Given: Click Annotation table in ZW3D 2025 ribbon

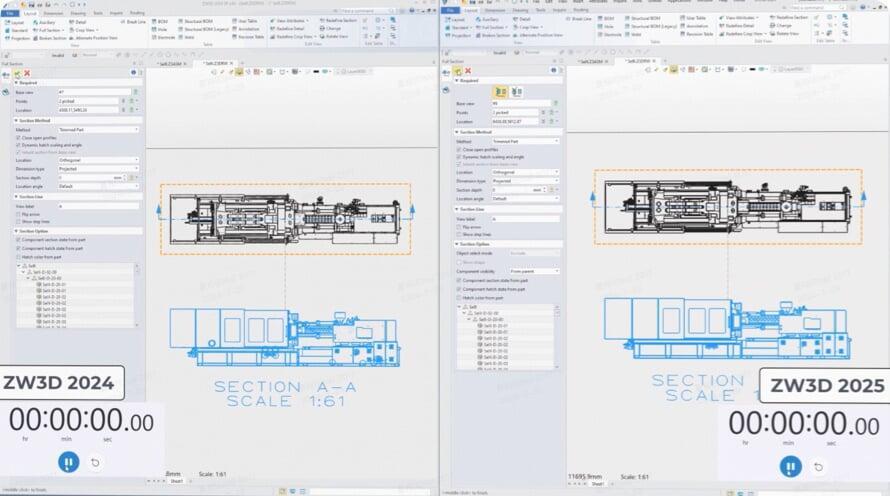Looking at the screenshot, I should click(694, 26).
